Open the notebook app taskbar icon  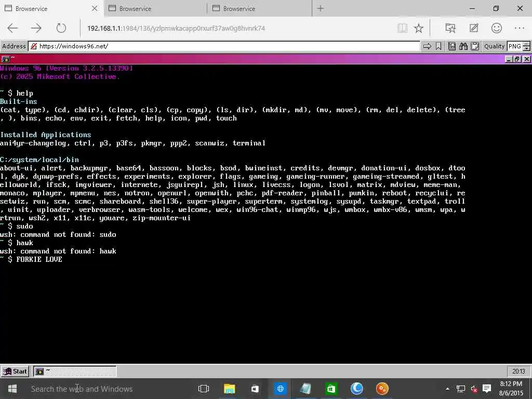[305, 389]
